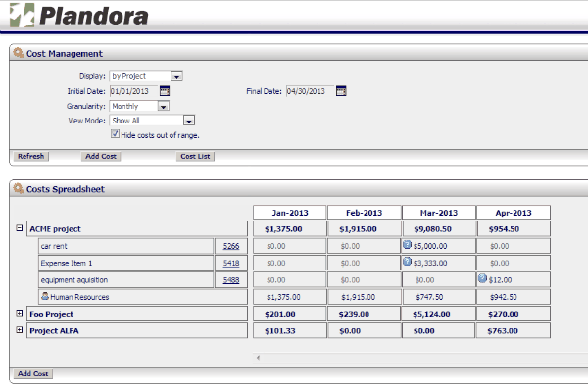Screen dimensions: 588x392
Task: Toggle Hide costs out of range checkbox
Action: click(x=115, y=134)
